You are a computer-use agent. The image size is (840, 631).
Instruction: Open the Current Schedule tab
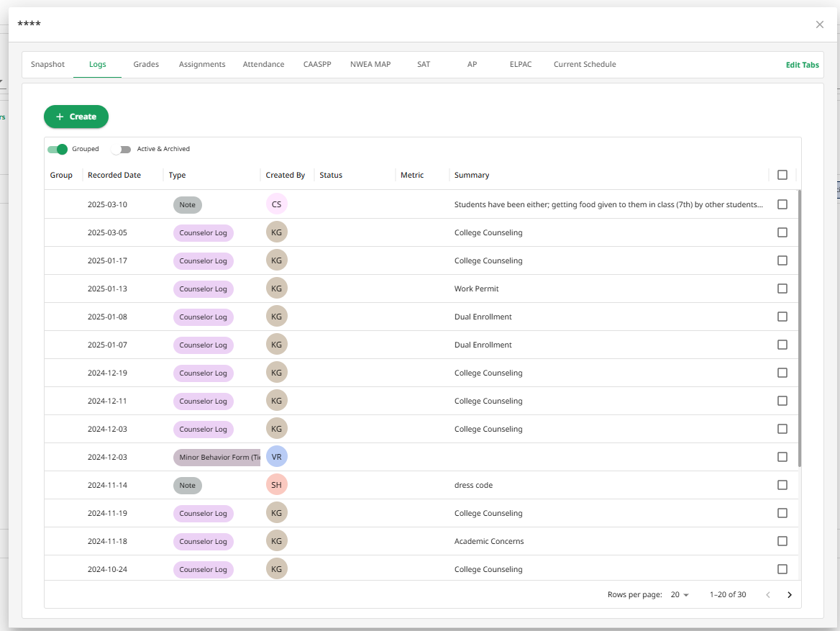585,64
